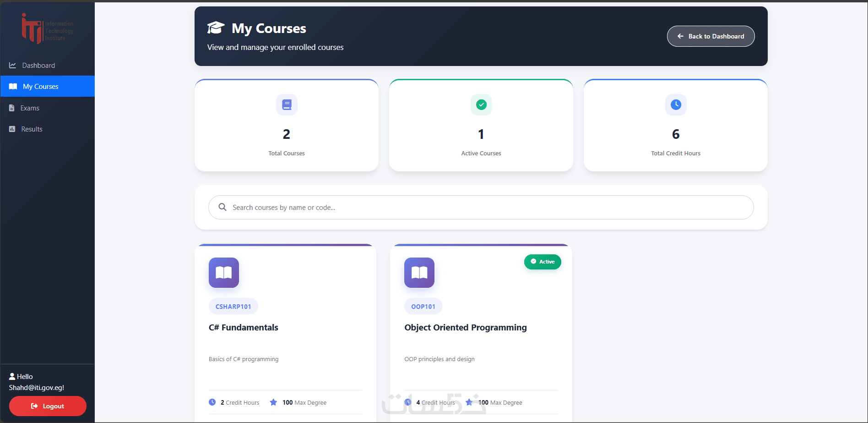Click the graduation cap icon in header
The image size is (868, 423).
click(216, 28)
